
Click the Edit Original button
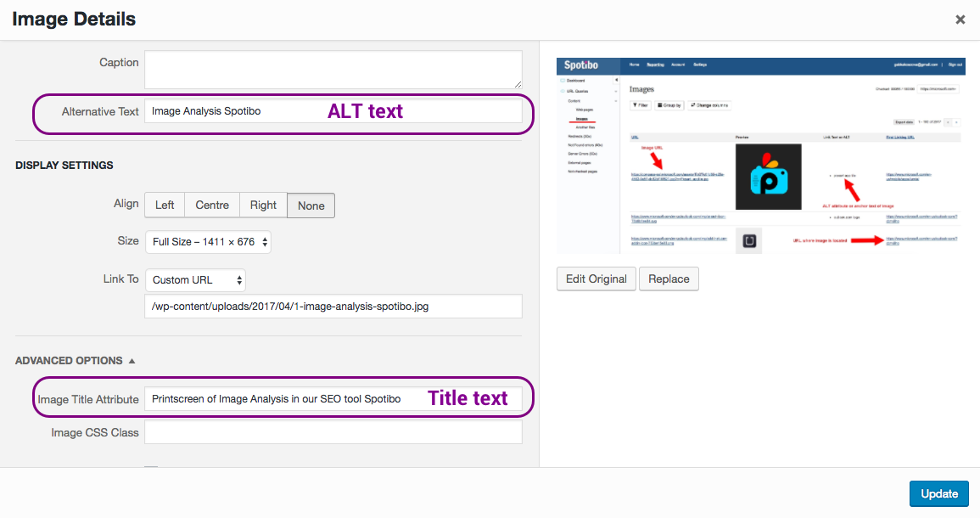click(596, 279)
